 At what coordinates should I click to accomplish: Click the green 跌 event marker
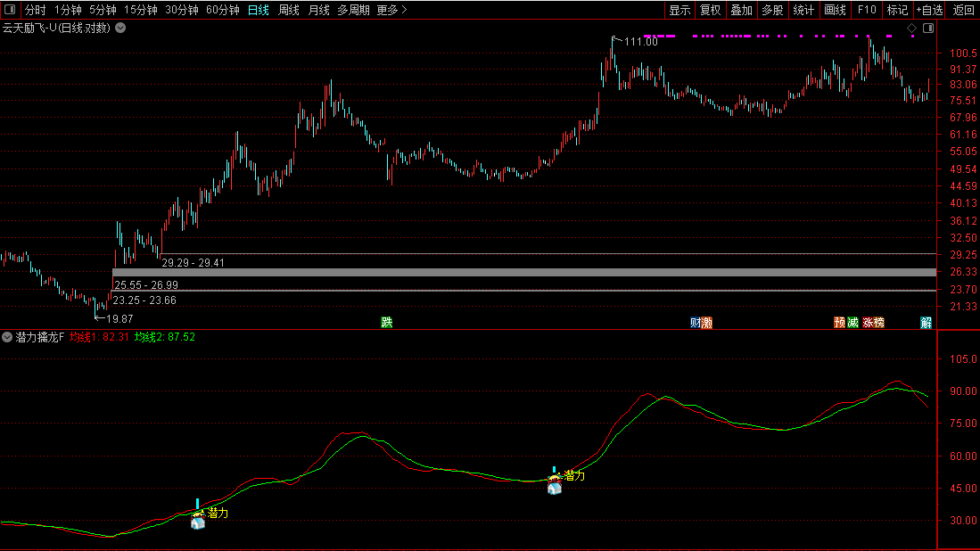pos(387,323)
